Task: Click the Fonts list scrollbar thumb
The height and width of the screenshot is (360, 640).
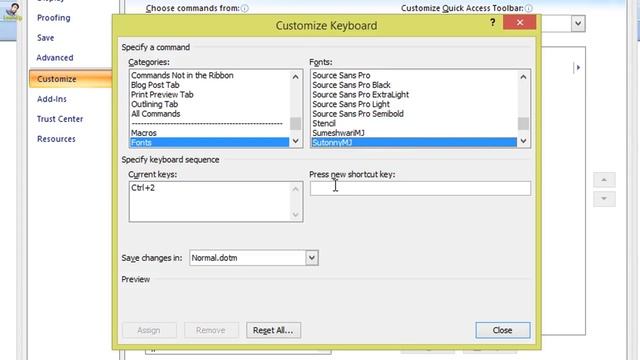Action: coord(523,123)
